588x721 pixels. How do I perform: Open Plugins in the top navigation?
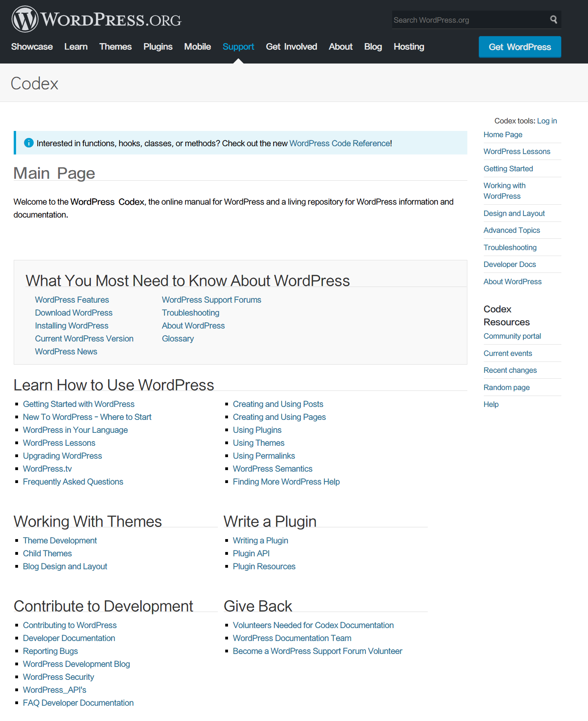[158, 47]
